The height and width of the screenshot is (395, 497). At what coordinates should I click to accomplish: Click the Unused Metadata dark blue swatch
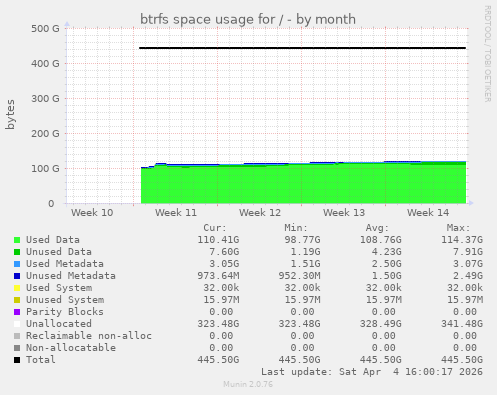[17, 276]
